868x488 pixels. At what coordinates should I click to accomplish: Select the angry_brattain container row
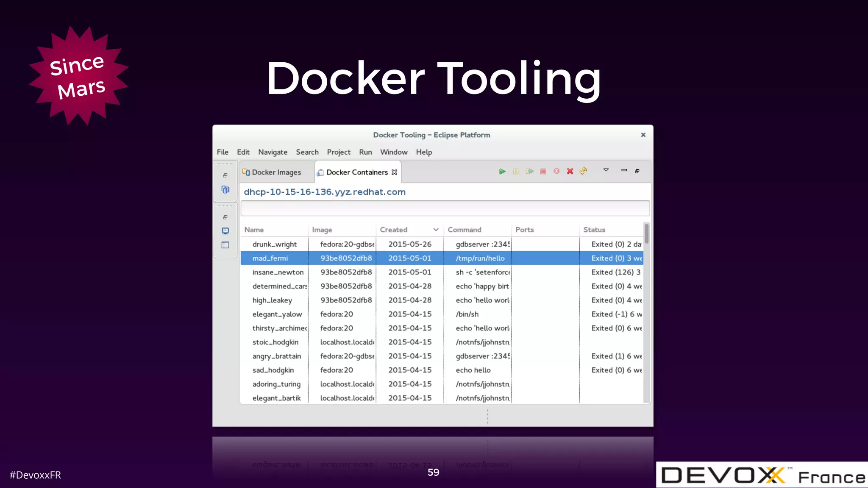(x=442, y=356)
